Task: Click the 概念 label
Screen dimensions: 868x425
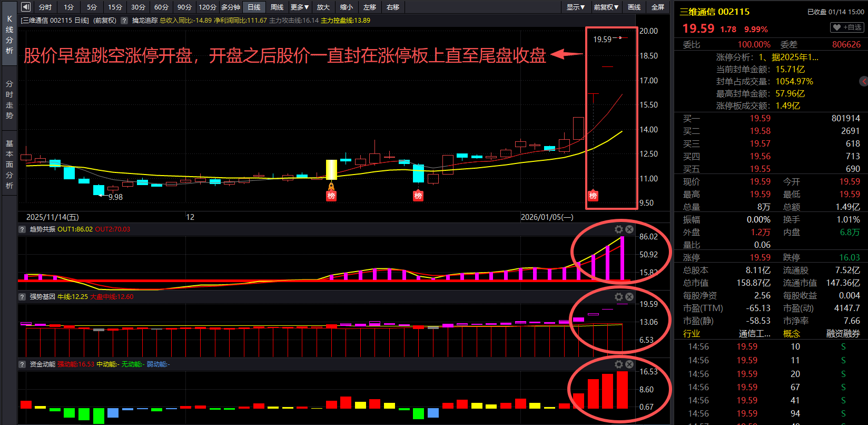Action: [792, 333]
